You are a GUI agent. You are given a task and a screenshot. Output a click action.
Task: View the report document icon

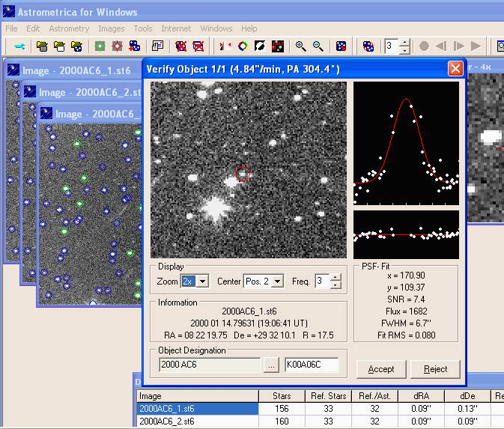[157, 46]
